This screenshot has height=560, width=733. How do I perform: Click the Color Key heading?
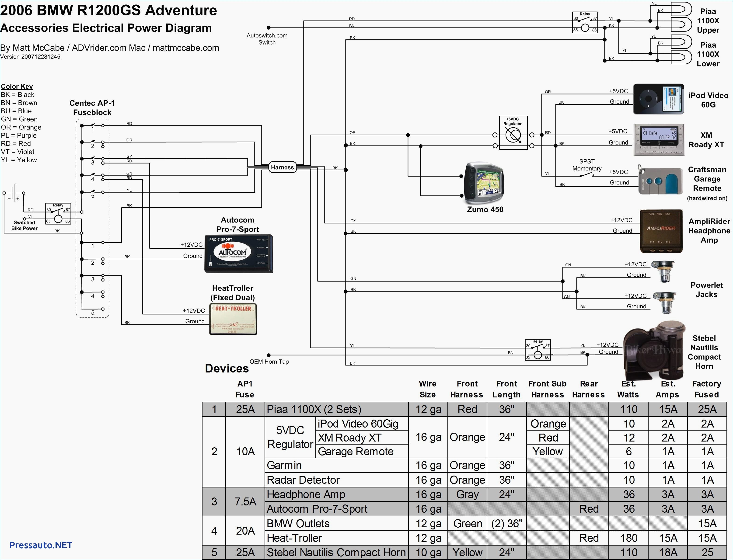(x=17, y=86)
